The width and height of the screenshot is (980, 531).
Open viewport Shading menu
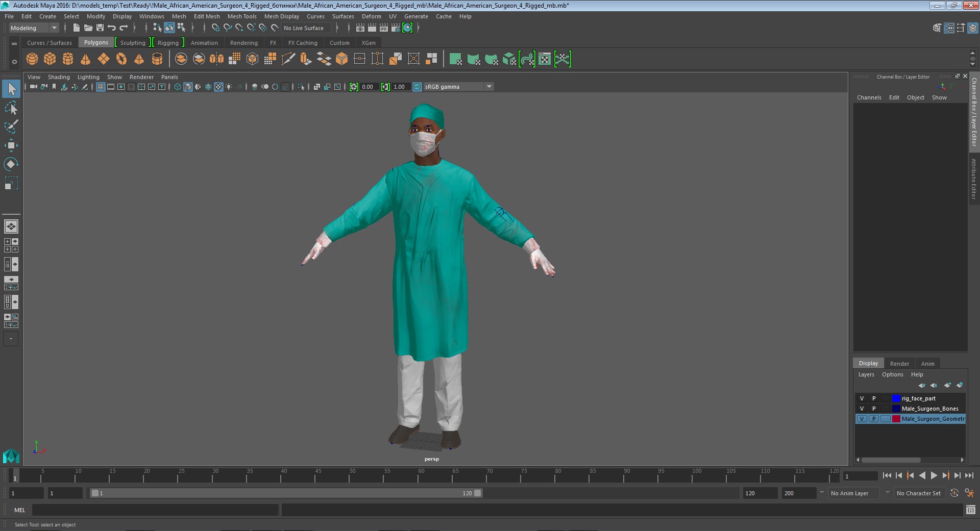click(x=59, y=77)
